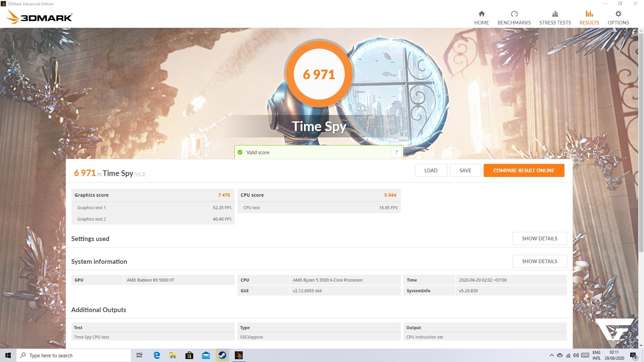Click Graphics test 1 row
Image resolution: width=644 pixels, height=362 pixels.
coord(153,207)
